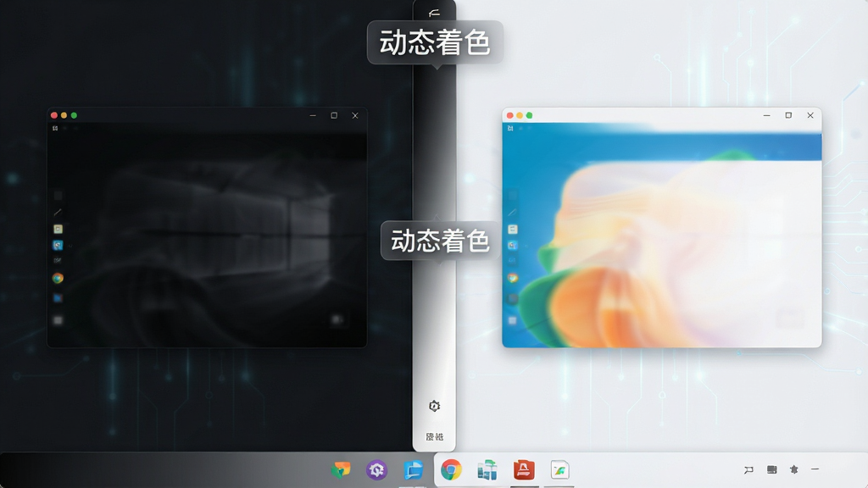This screenshot has height=488, width=868.
Task: Minimize the dark window via dash button
Action: (313, 115)
